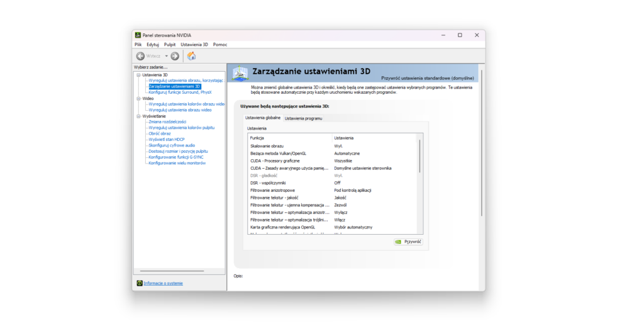The image size is (644, 326).
Task: Collapse the Ustawienia 3D tree node
Action: pyautogui.click(x=138, y=75)
